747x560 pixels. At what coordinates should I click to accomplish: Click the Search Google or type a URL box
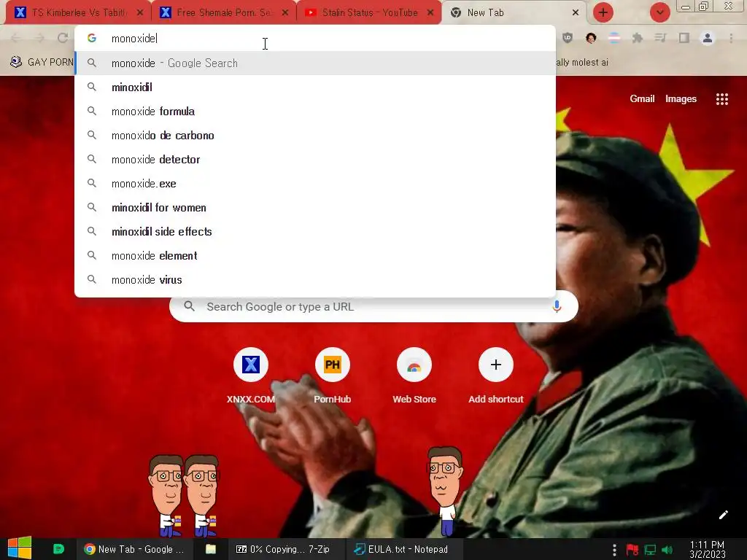pos(373,307)
